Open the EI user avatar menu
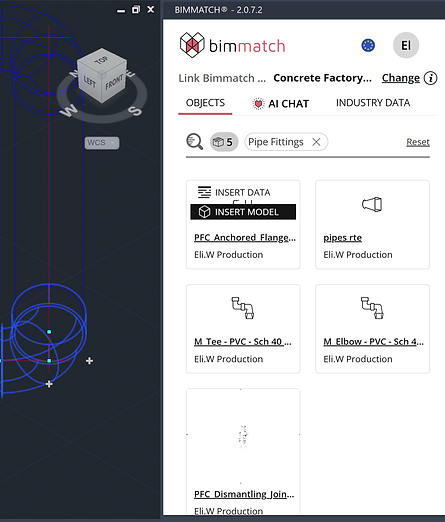The width and height of the screenshot is (445, 522). [406, 45]
